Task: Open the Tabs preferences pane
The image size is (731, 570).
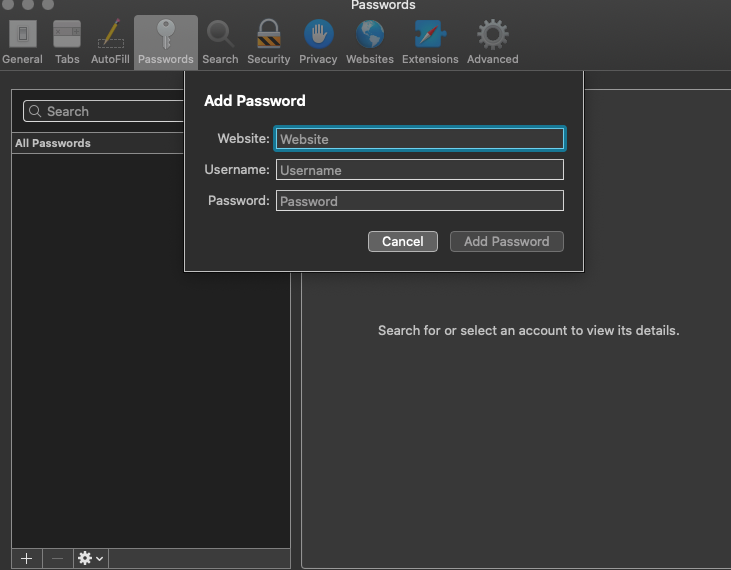Action: [67, 42]
